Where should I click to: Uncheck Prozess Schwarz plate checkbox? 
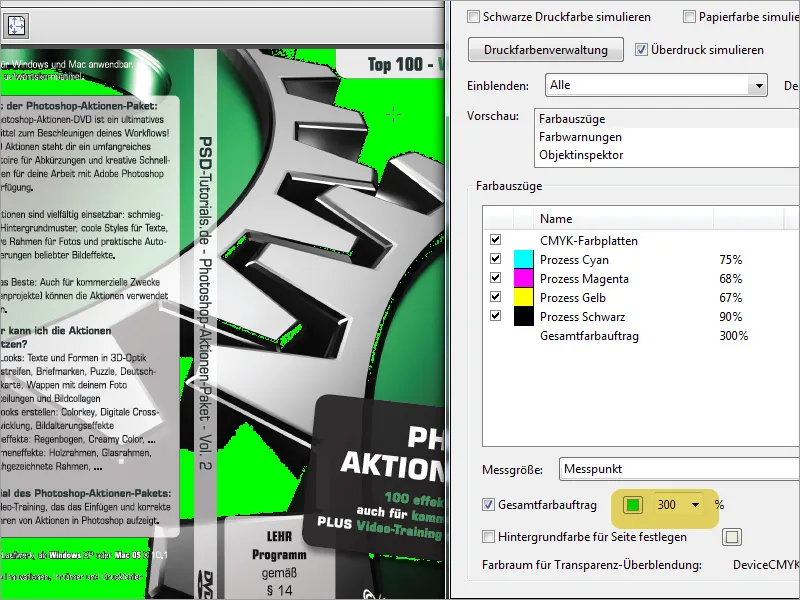coord(495,315)
